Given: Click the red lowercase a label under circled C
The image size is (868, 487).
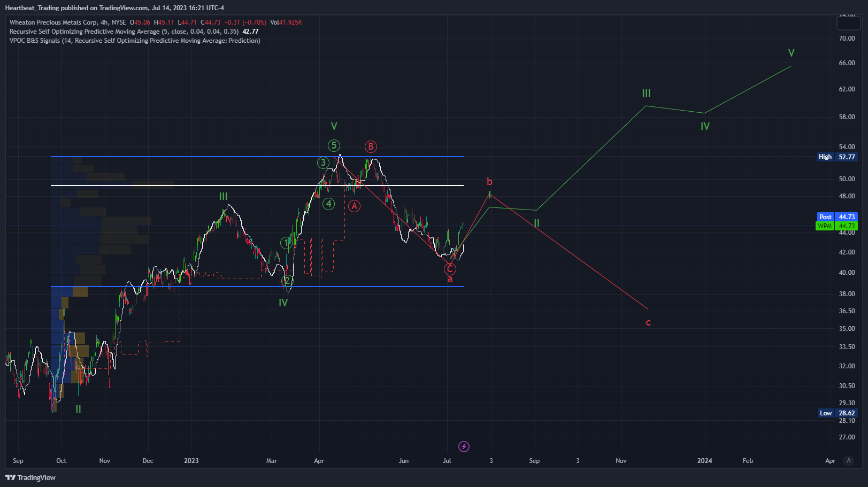Looking at the screenshot, I should click(450, 279).
